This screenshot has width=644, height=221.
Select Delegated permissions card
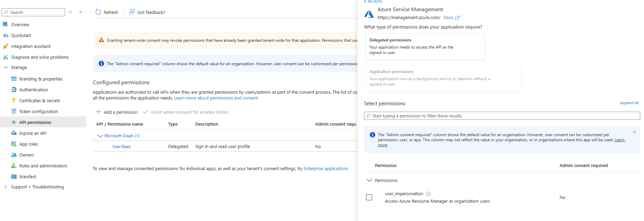(425, 46)
